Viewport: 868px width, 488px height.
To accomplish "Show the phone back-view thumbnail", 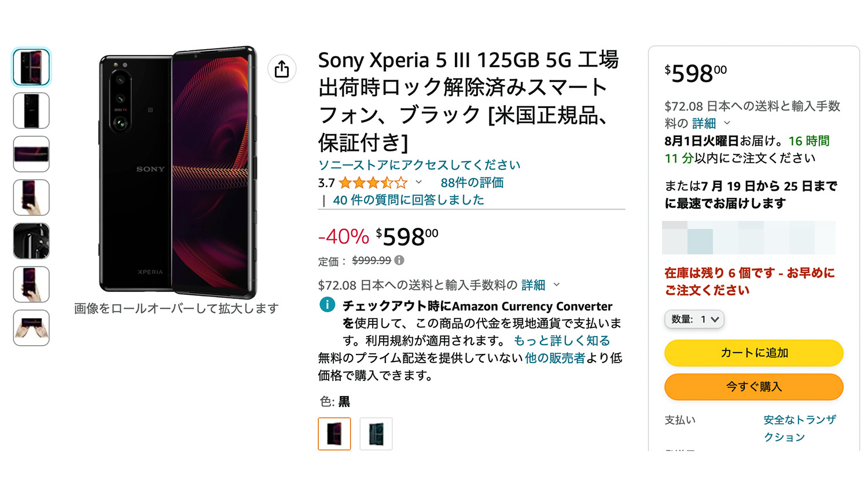I will coord(31,110).
